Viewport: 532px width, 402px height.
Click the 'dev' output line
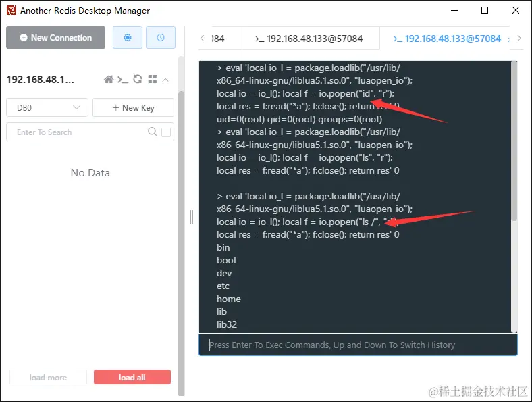coord(224,274)
